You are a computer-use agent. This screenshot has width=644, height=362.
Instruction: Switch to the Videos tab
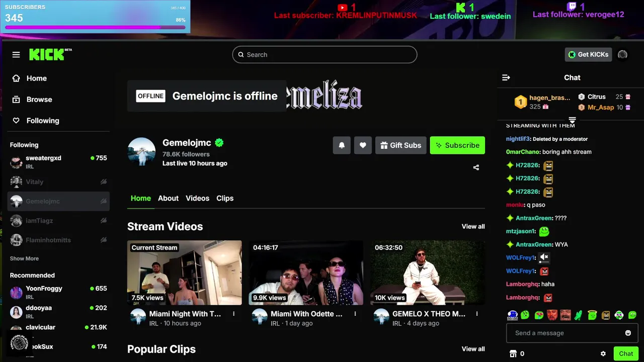coord(197,198)
